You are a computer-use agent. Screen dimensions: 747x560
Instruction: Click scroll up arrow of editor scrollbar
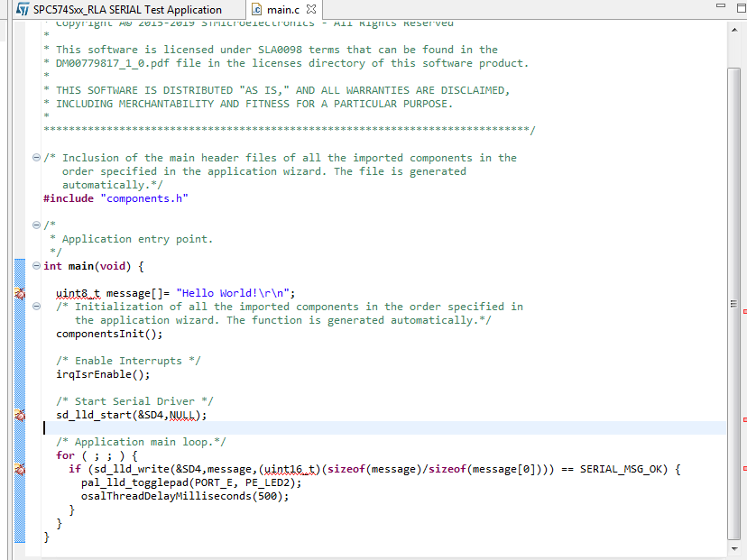tap(734, 30)
